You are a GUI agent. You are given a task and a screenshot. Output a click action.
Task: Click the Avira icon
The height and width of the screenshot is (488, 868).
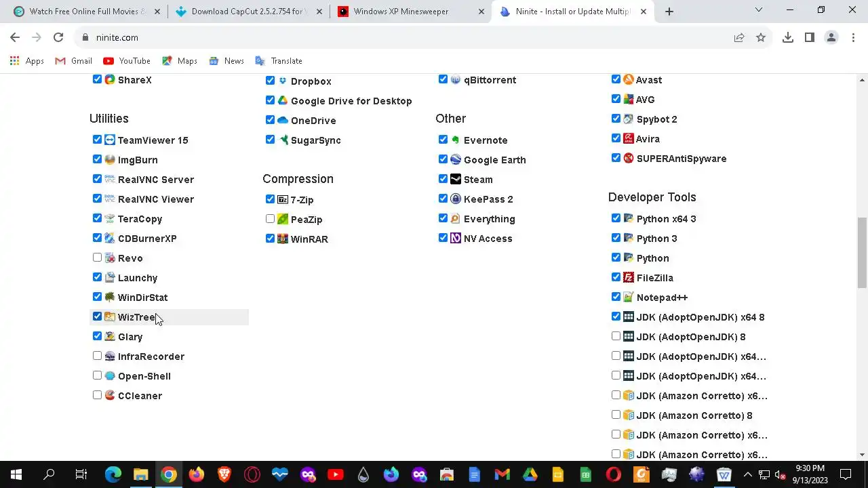629,138
